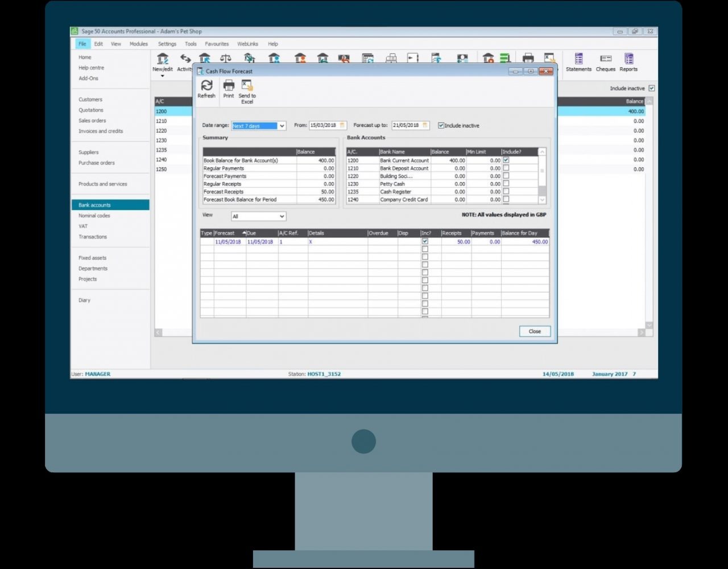
Task: Open the View dropdown showing All
Action: (x=282, y=216)
